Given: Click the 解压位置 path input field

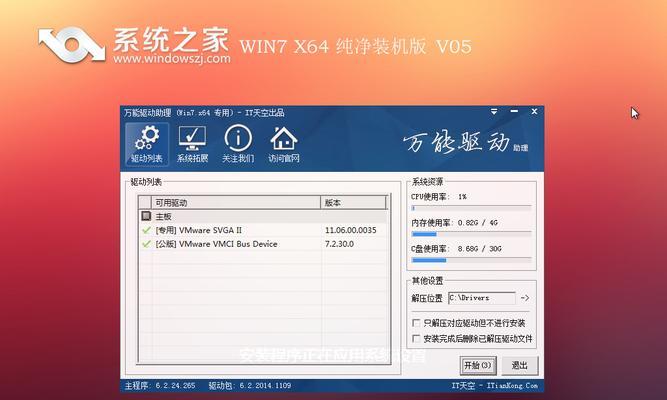Looking at the screenshot, I should pyautogui.click(x=482, y=298).
